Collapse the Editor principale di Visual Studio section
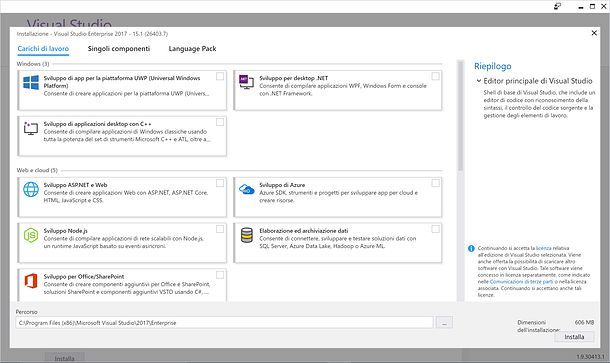This screenshot has width=610, height=363. tap(479, 81)
